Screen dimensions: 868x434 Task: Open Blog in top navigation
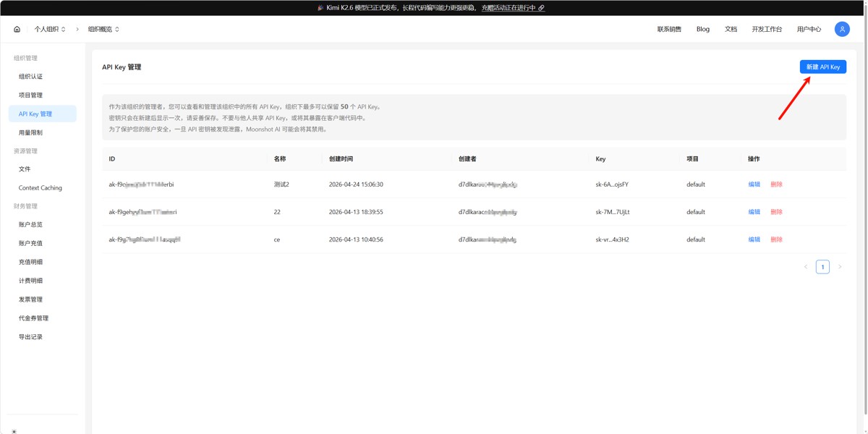tap(703, 30)
